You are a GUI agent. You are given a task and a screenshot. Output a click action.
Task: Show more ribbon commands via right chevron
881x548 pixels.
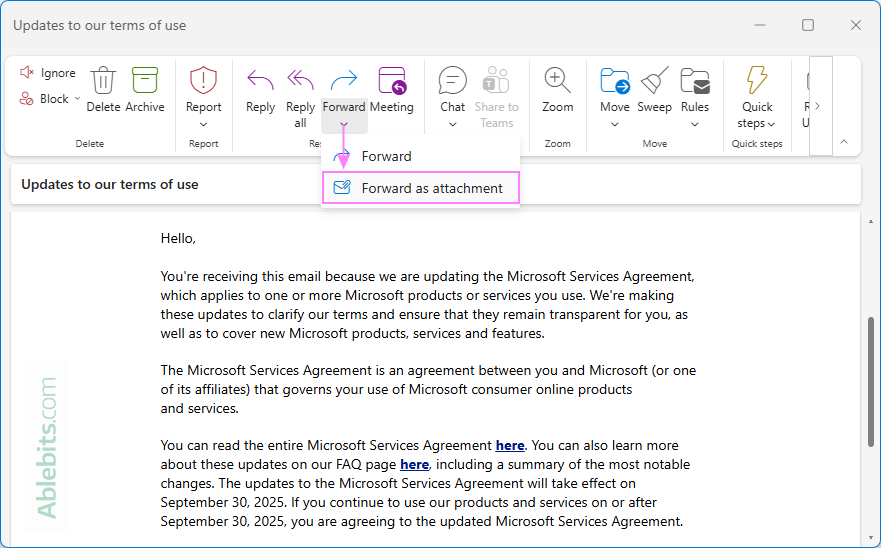pos(818,106)
